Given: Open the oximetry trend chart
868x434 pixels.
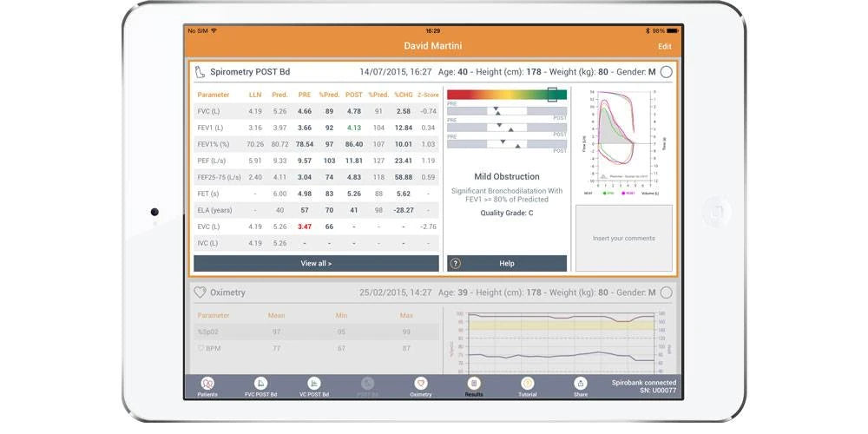Looking at the screenshot, I should tap(562, 342).
